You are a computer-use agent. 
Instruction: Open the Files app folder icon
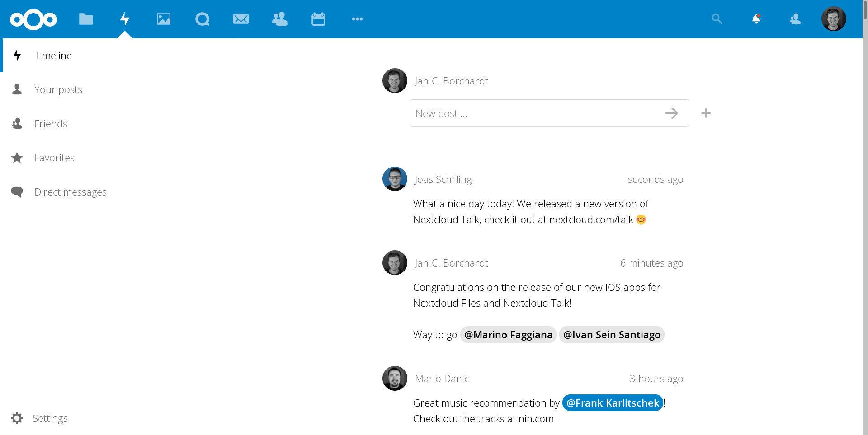point(85,19)
